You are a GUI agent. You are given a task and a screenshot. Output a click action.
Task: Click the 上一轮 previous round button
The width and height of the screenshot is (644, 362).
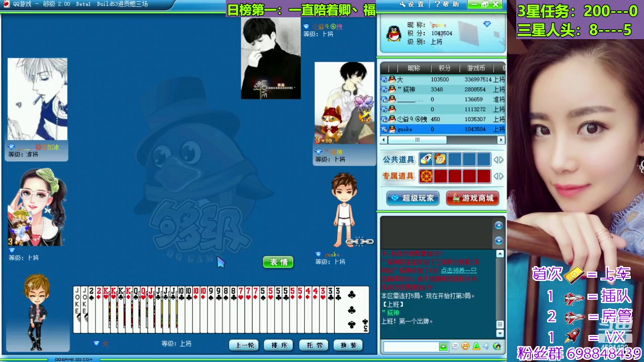click(x=245, y=345)
